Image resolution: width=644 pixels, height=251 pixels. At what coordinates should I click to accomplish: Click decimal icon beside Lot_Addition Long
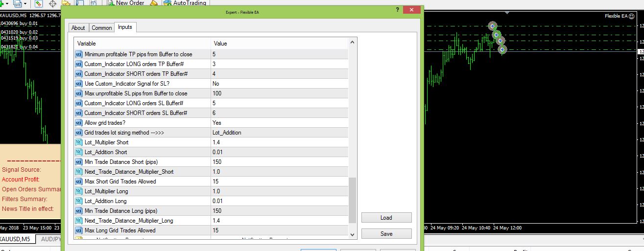pos(79,201)
